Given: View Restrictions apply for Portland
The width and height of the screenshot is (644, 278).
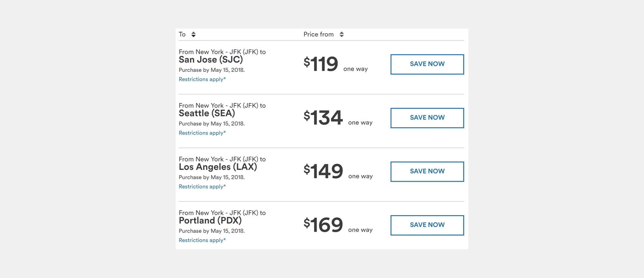Looking at the screenshot, I should 202,240.
